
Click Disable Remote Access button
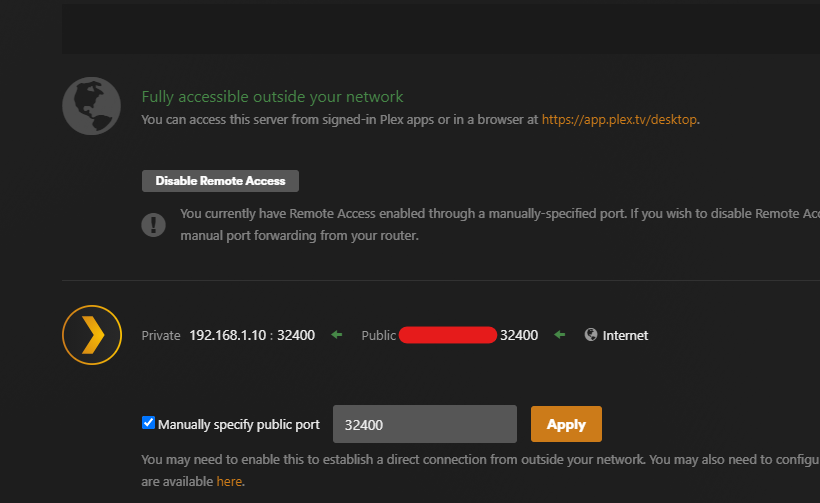(220, 181)
